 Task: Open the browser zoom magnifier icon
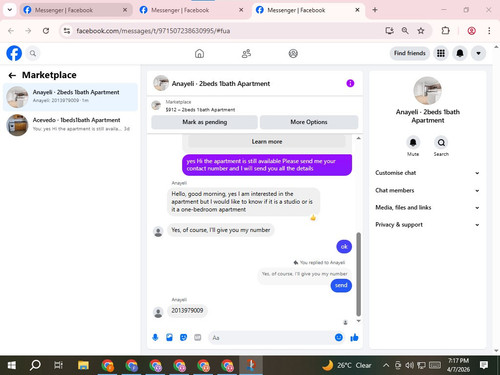coord(405,31)
